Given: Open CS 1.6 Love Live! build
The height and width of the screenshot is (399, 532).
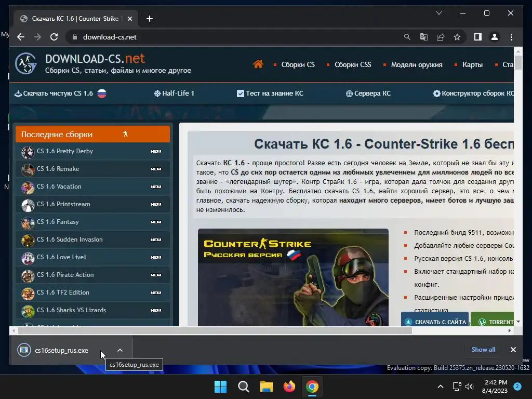Looking at the screenshot, I should pyautogui.click(x=92, y=257).
